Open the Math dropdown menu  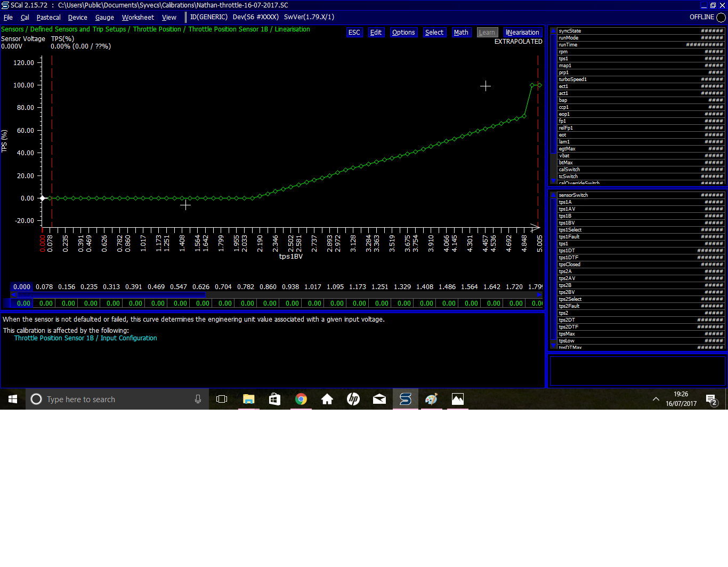460,33
